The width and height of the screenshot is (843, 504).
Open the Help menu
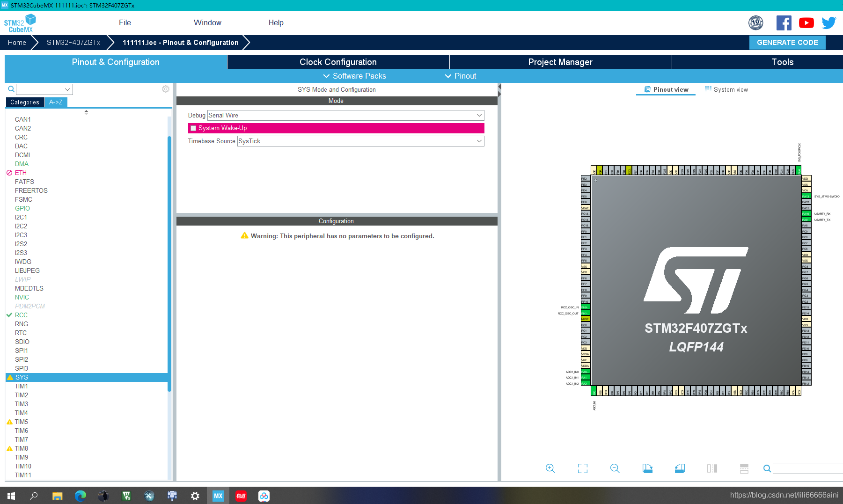pos(276,22)
